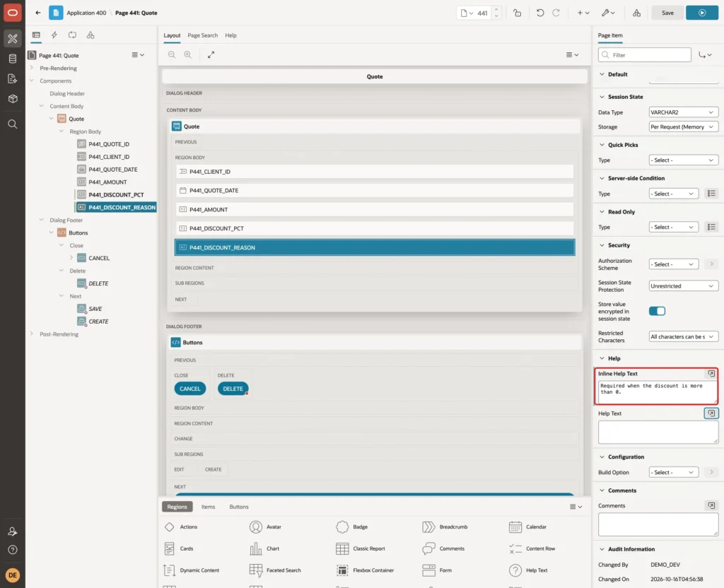The height and width of the screenshot is (588, 724).
Task: Run the page with the play button
Action: coord(702,13)
